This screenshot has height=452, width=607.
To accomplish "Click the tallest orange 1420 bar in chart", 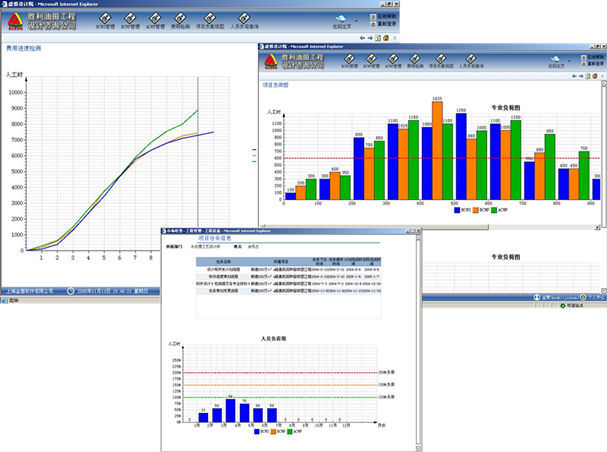I will click(x=437, y=150).
